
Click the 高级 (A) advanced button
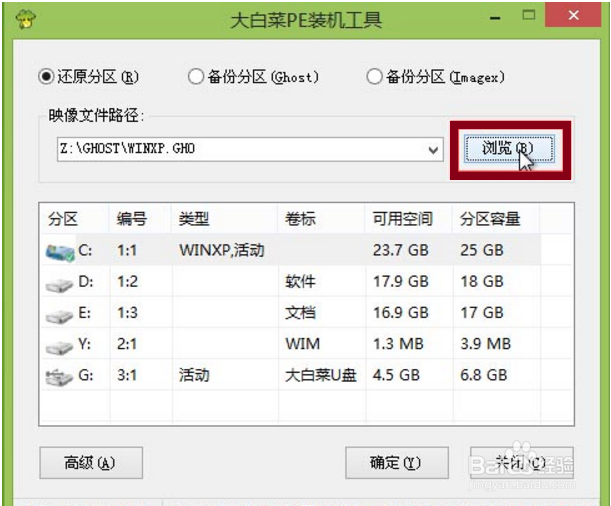(91, 463)
